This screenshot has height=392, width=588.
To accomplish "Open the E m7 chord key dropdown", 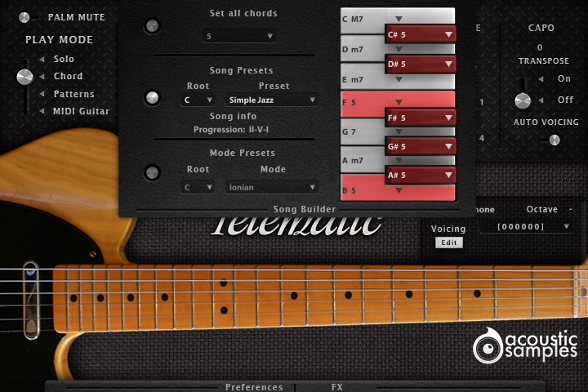I will (x=399, y=79).
